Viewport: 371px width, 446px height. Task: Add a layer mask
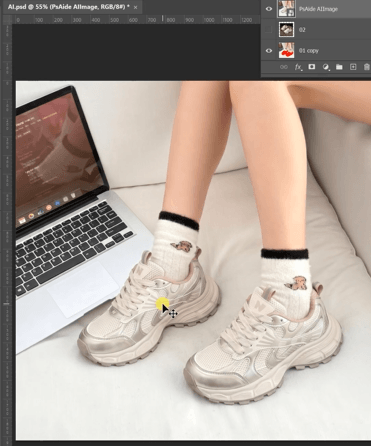click(x=312, y=67)
